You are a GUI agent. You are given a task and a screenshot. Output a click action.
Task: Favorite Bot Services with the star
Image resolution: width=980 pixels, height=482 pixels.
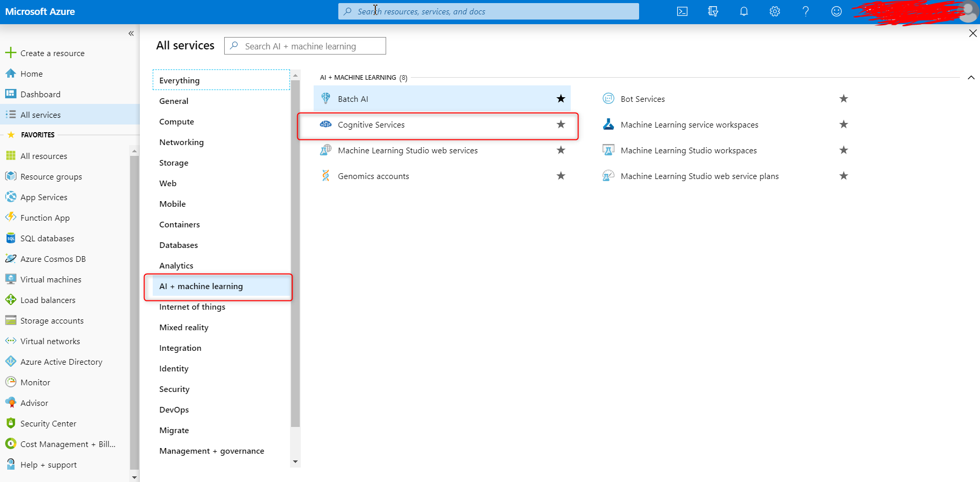843,98
